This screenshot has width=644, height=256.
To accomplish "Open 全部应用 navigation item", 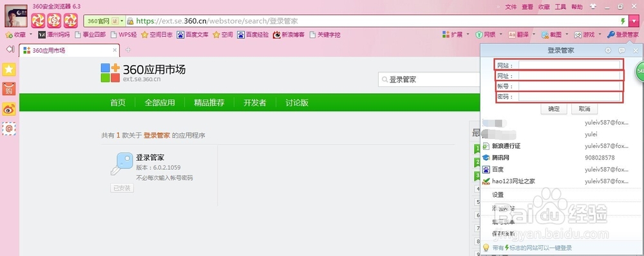I will click(160, 102).
